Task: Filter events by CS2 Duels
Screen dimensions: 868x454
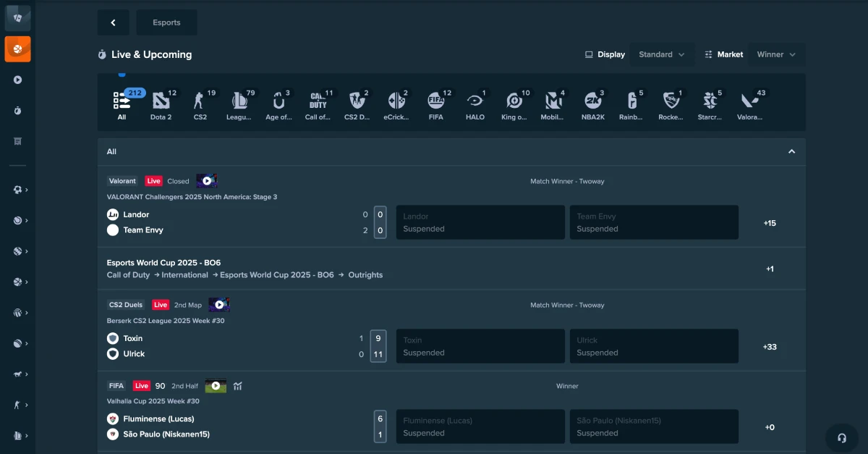Action: (x=357, y=105)
